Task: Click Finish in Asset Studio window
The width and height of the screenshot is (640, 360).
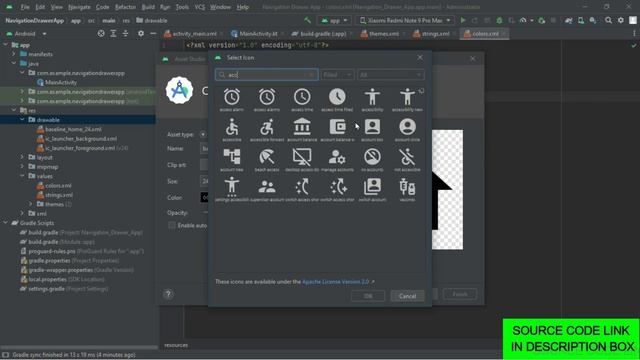Action: [460, 294]
